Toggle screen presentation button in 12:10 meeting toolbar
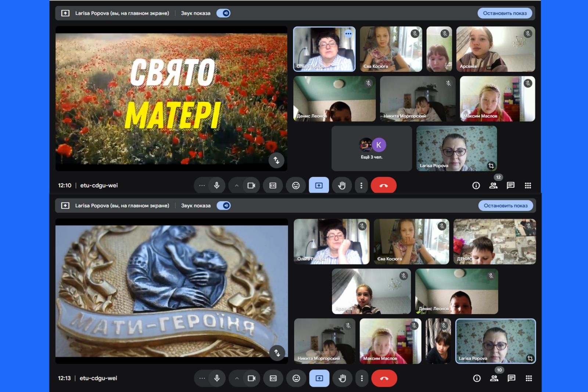The width and height of the screenshot is (588, 392). 319,185
